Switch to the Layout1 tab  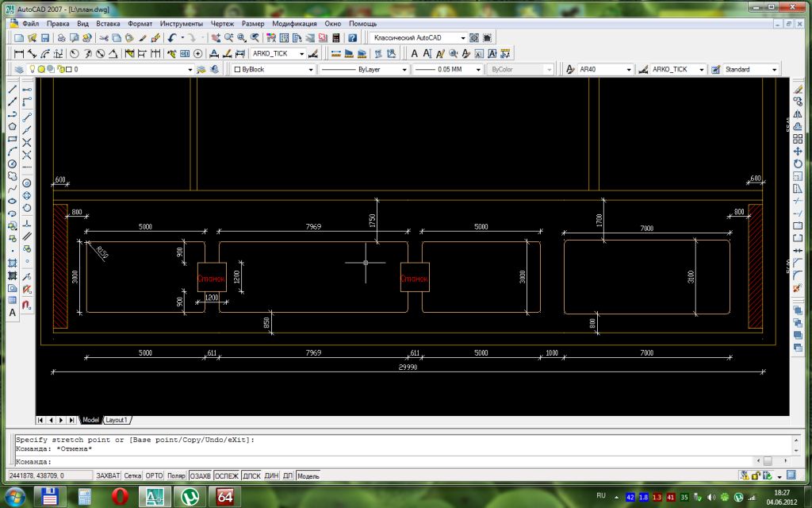pyautogui.click(x=118, y=419)
